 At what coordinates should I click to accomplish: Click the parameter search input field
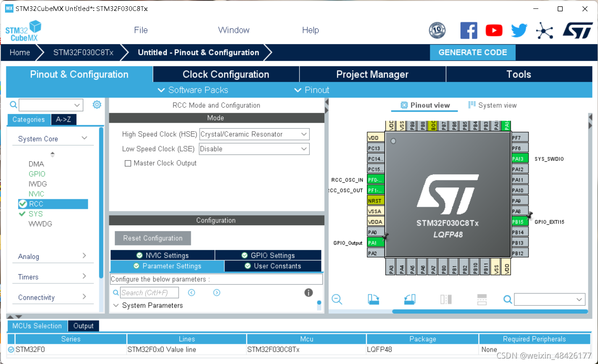150,293
